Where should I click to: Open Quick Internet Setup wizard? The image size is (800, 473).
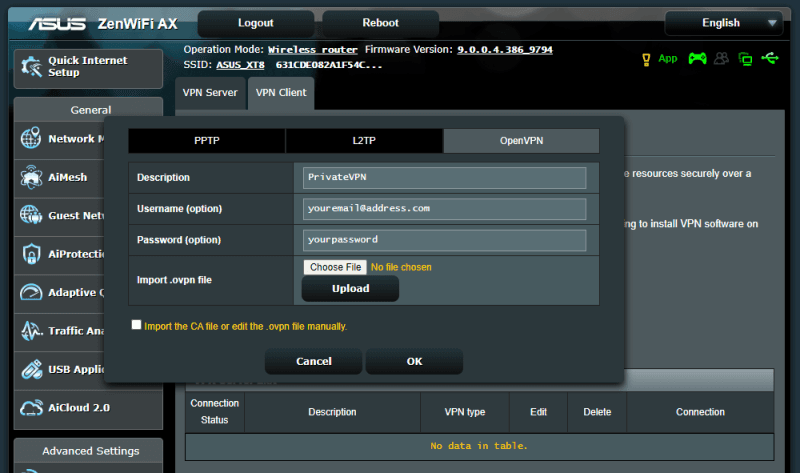tap(87, 66)
